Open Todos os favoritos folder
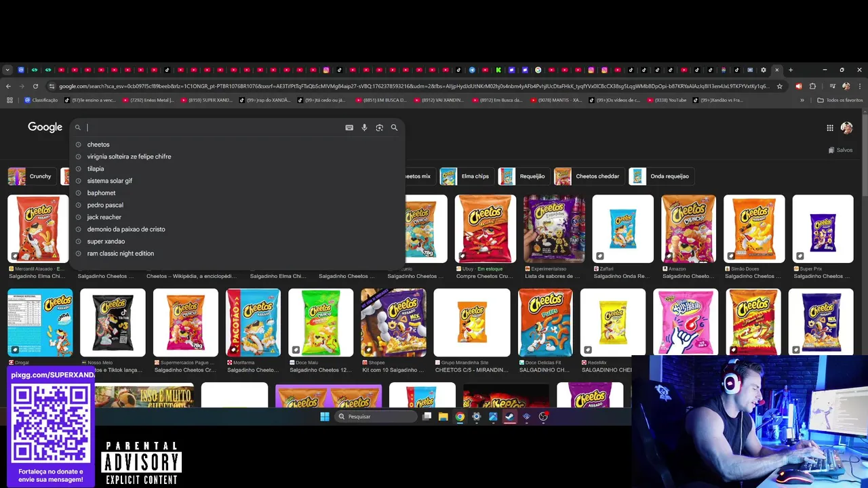868x488 pixels. click(x=840, y=100)
